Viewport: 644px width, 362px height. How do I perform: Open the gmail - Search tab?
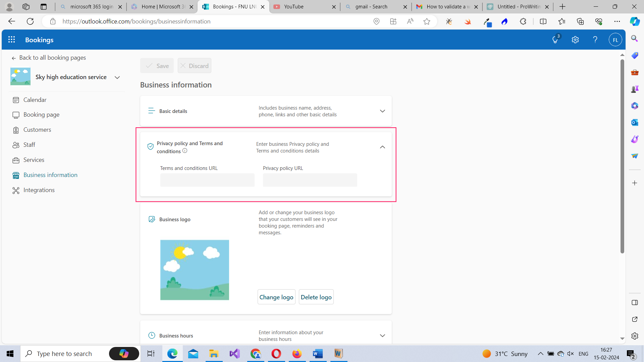pyautogui.click(x=371, y=6)
